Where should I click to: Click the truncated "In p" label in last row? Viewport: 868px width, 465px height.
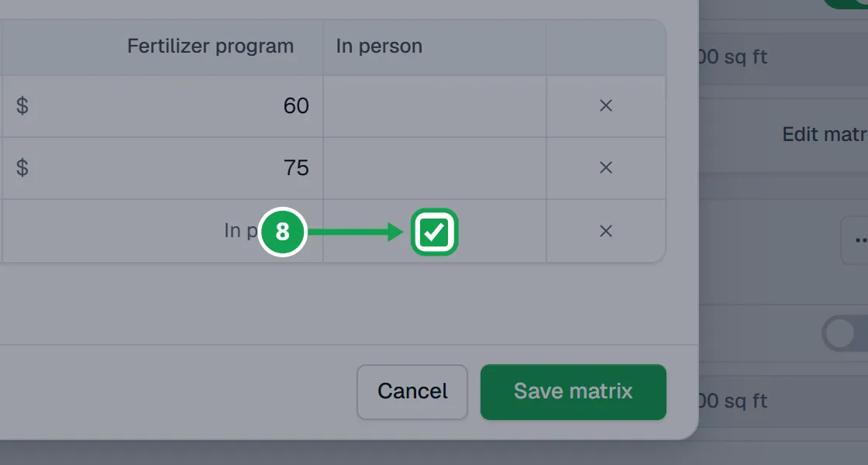[x=241, y=231]
